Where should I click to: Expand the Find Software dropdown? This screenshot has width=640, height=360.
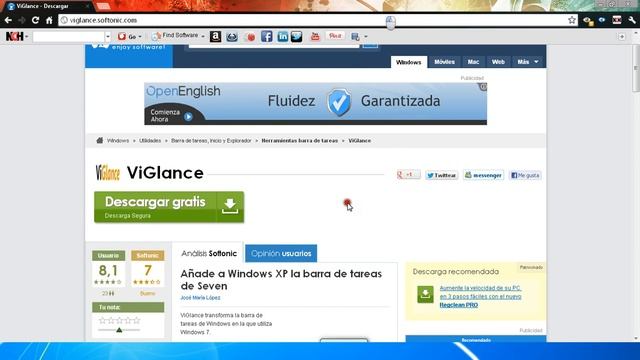202,36
